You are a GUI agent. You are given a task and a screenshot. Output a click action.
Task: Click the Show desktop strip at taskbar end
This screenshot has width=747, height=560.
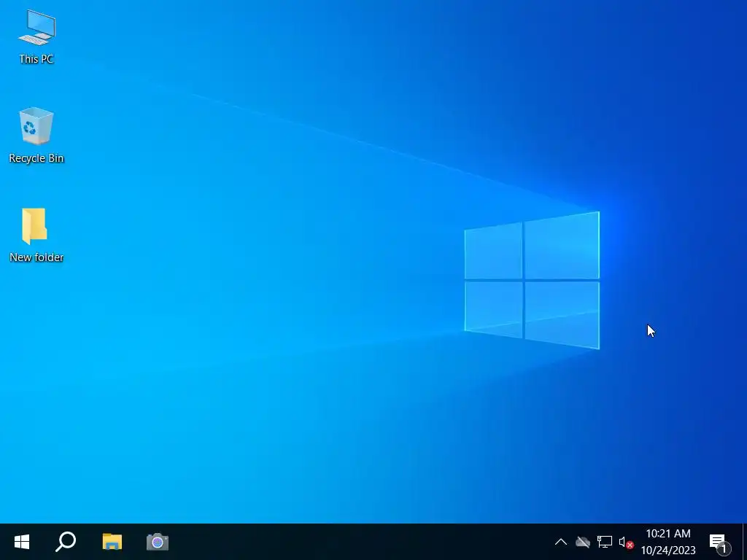click(744, 542)
